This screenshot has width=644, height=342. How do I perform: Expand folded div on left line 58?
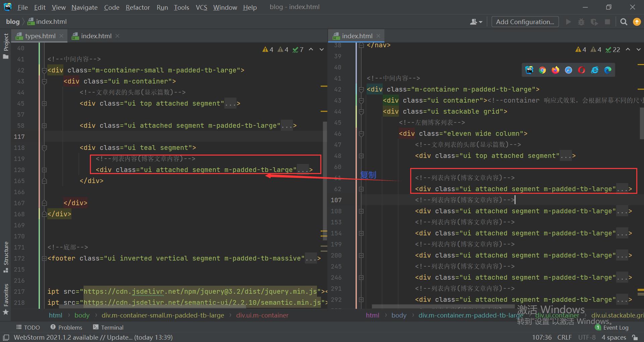point(44,126)
